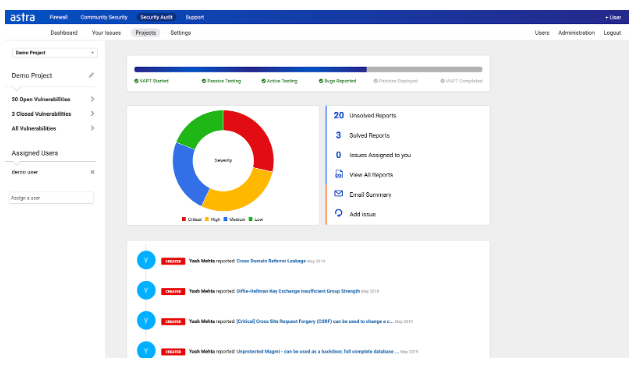This screenshot has width=644, height=371.
Task: Click the Email Summary envelope icon
Action: click(x=338, y=194)
